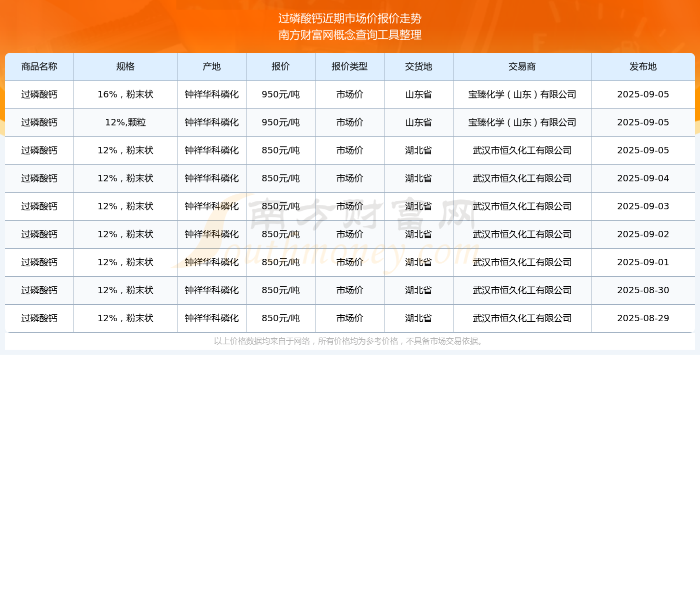Click the 交货地 column header
Viewport: 700px width, 602px height.
click(x=418, y=66)
